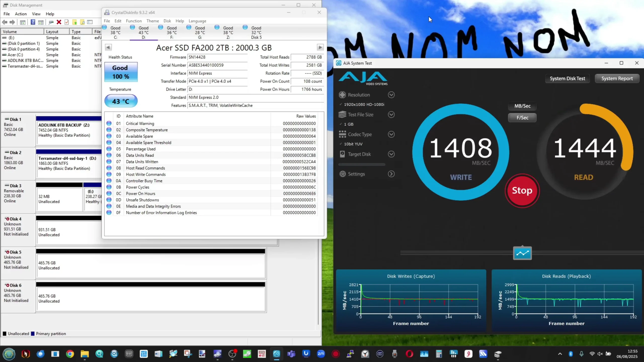Expand Settings arrow in AJA
Screen dimensions: 644x362
[391, 174]
